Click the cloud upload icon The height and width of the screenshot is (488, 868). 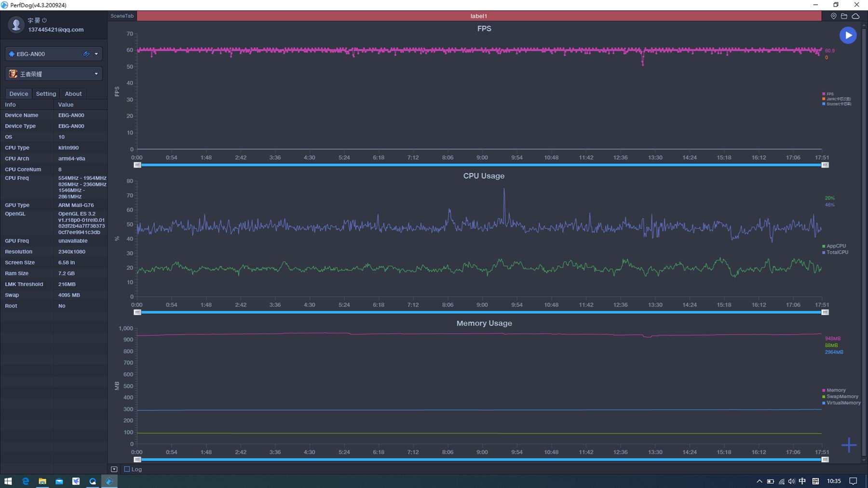[x=855, y=16]
